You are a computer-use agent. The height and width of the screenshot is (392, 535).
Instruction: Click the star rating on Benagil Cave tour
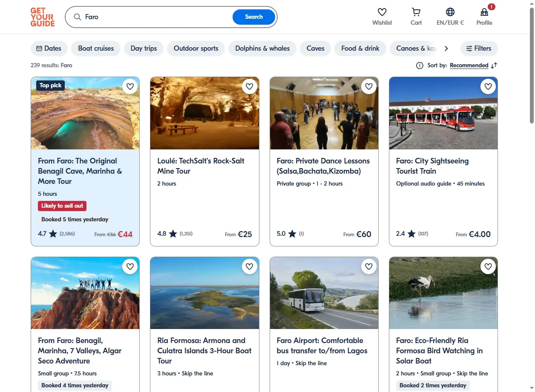(x=53, y=234)
